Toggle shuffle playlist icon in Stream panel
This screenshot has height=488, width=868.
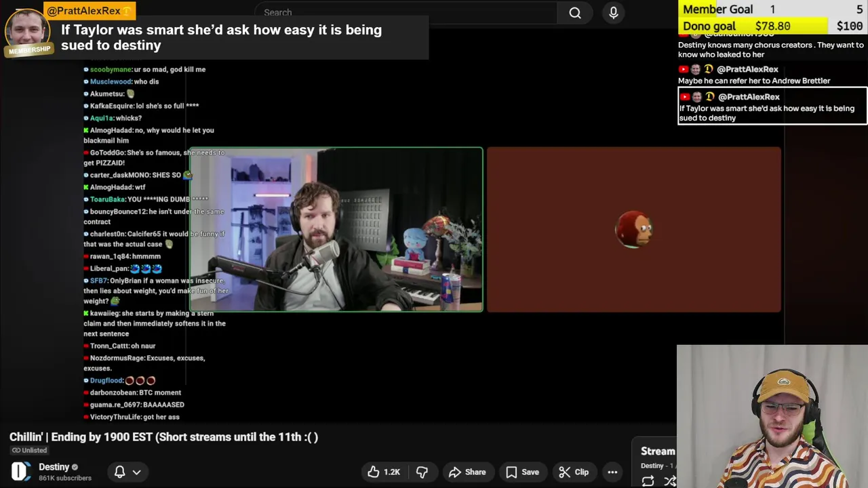(x=670, y=481)
